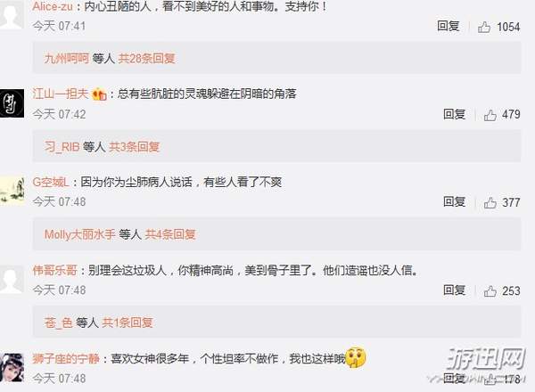Open 狮子座的宁静 username link
Image resolution: width=535 pixels, height=392 pixels.
pos(66,359)
